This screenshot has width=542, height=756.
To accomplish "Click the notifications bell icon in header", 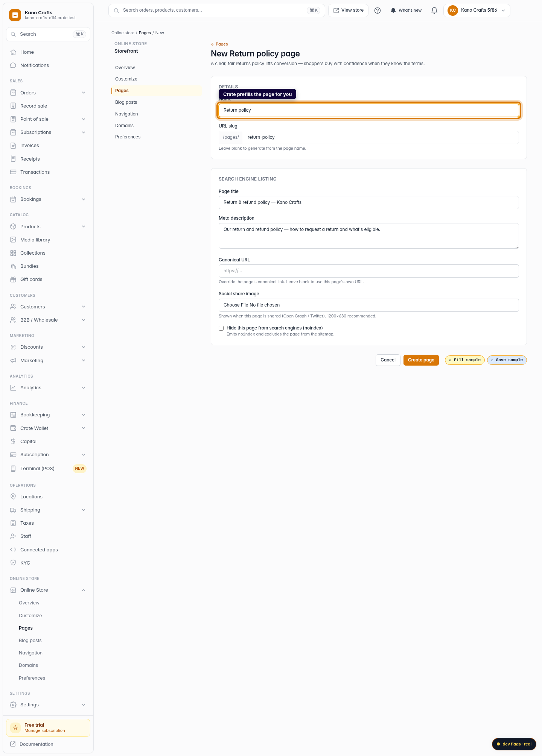I will pyautogui.click(x=434, y=11).
